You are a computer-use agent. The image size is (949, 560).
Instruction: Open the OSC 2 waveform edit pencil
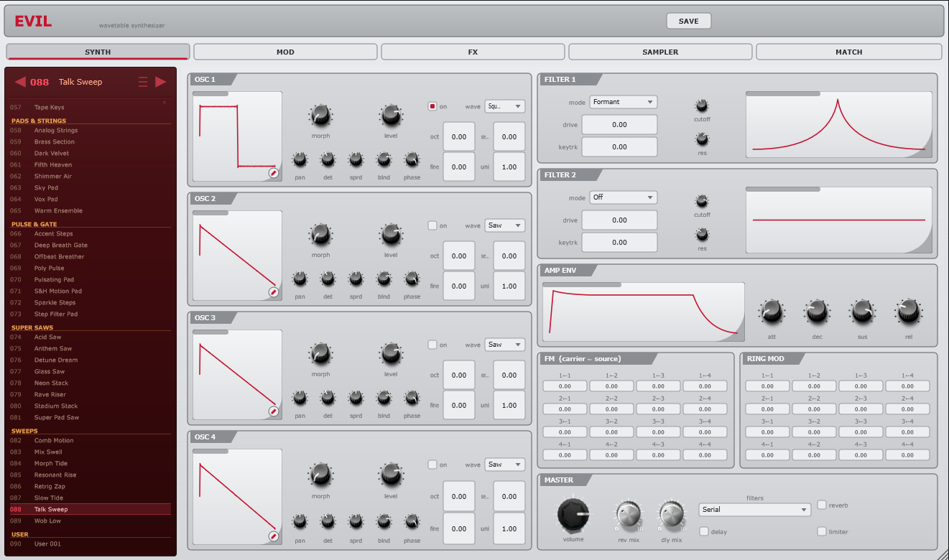click(274, 292)
